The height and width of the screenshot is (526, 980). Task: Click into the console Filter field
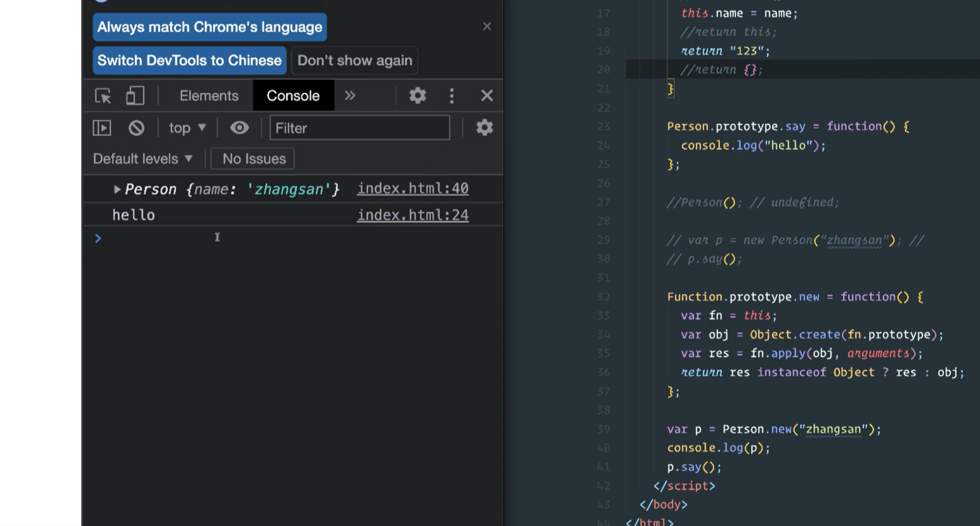[x=359, y=128]
